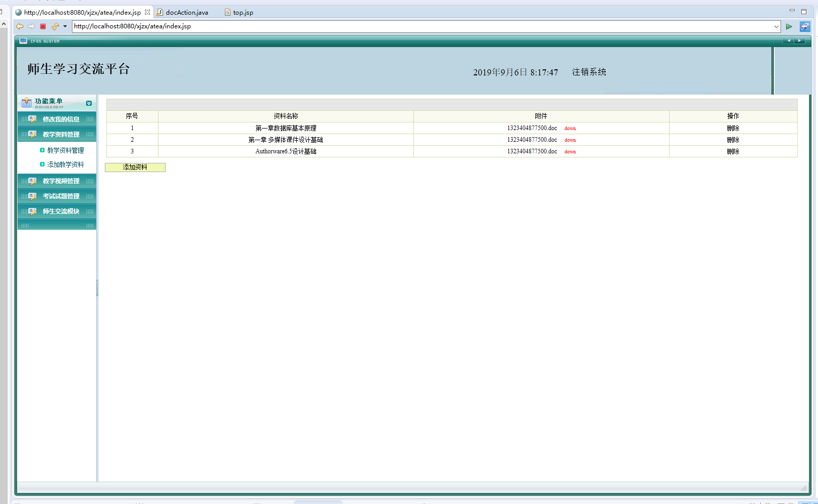This screenshot has width=818, height=504.
Task: Click the 添加资料 button
Action: 135,167
